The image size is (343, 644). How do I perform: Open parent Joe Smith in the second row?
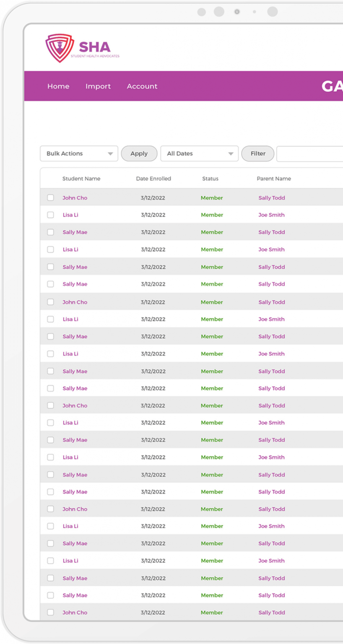271,215
